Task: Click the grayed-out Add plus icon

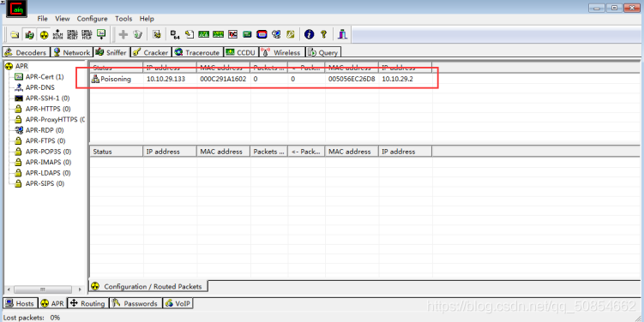Action: tap(123, 34)
